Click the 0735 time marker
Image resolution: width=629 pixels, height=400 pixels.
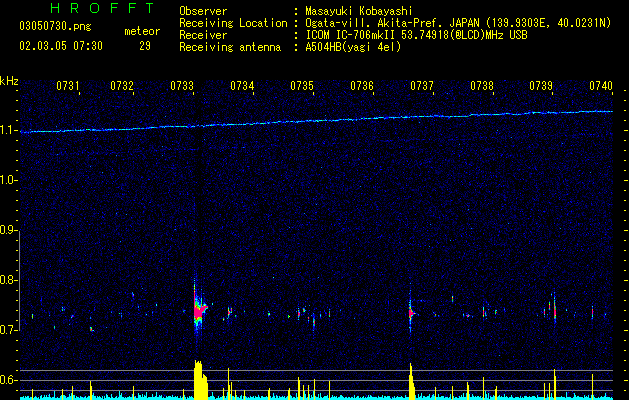302,85
